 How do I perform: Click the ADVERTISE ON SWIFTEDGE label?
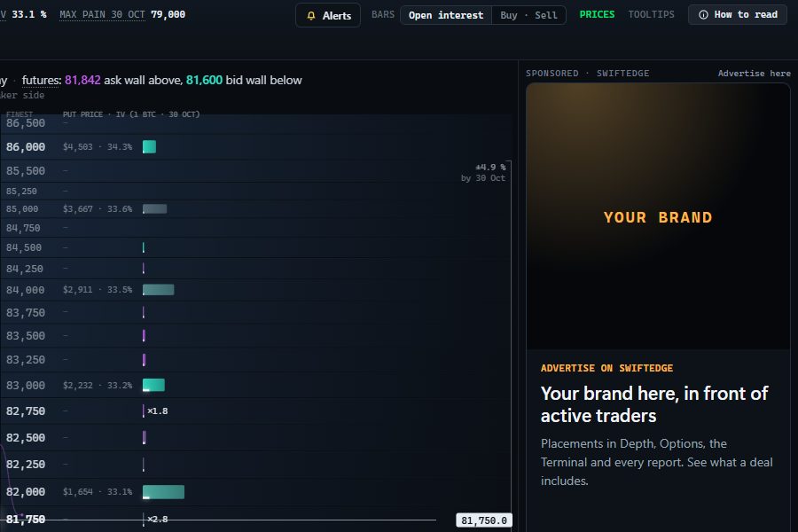606,368
